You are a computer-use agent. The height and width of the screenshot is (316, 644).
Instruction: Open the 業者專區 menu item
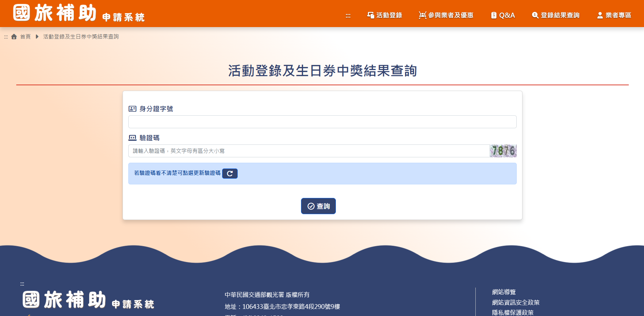(x=614, y=15)
